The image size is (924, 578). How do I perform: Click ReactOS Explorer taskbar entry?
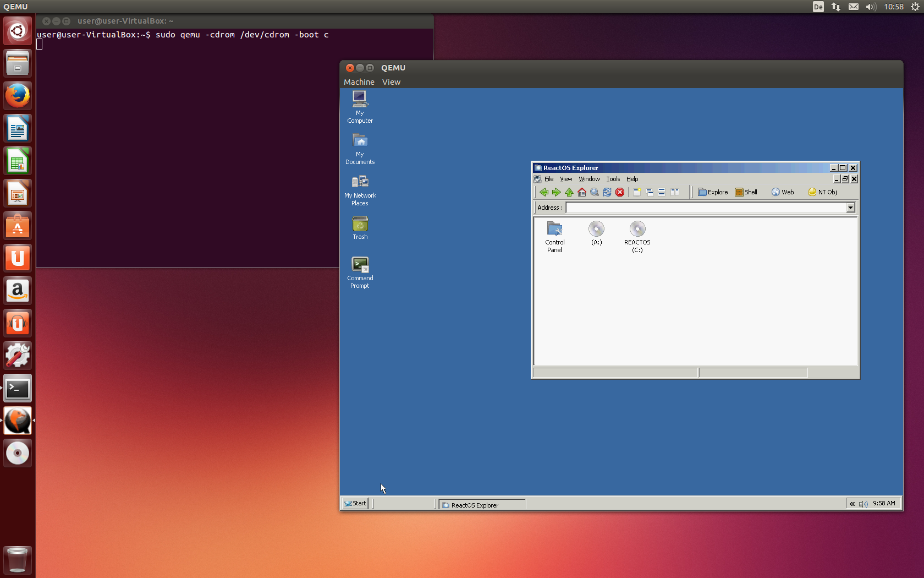point(482,505)
